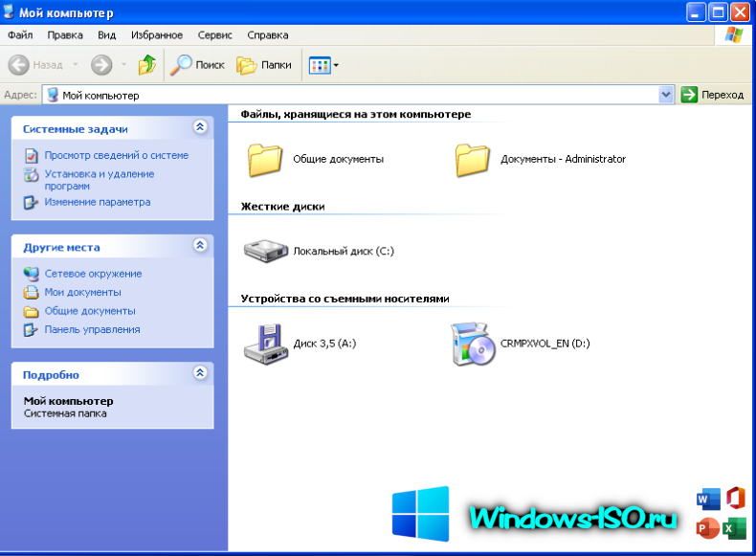Open Forward button history dropdown arrow
756x556 pixels.
pos(123,65)
